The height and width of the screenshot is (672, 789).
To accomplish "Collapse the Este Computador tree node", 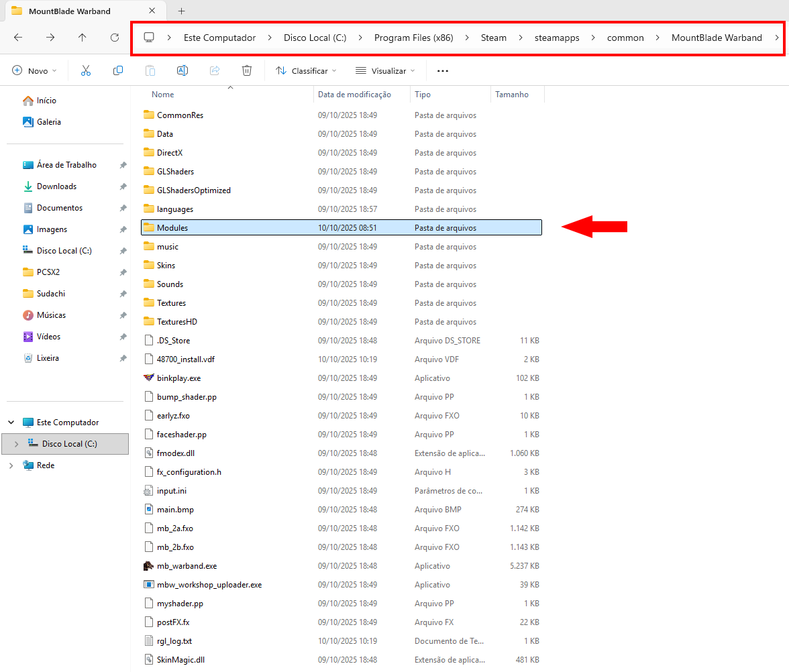I will 11,423.
